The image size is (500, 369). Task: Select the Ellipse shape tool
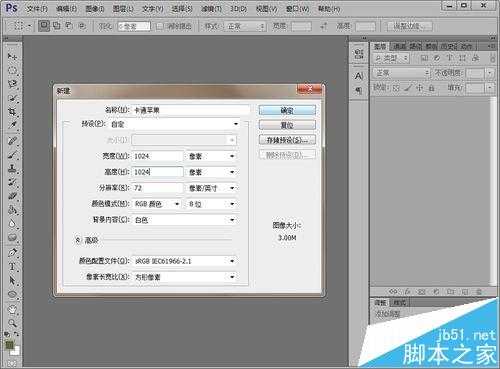(12, 294)
